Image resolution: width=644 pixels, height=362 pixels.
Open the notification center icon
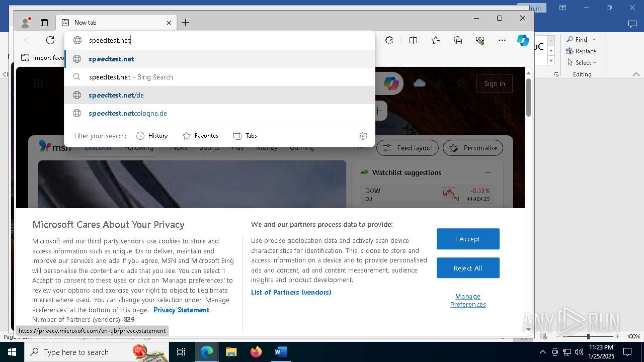click(627, 352)
